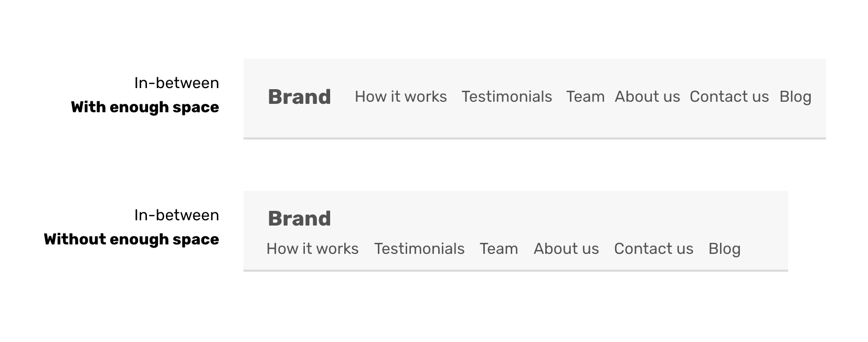Select Testimonials in the single-row navbar
This screenshot has height=342, width=868.
coord(506,97)
